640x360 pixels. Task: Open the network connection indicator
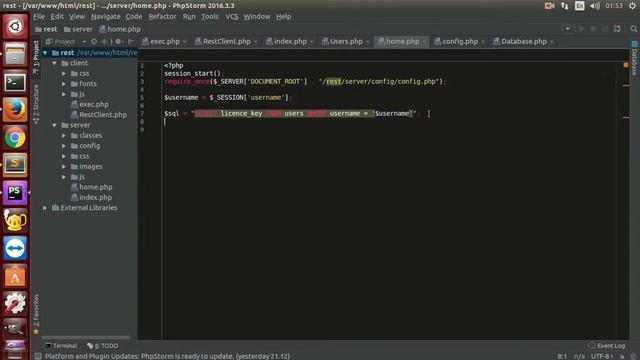point(564,6)
